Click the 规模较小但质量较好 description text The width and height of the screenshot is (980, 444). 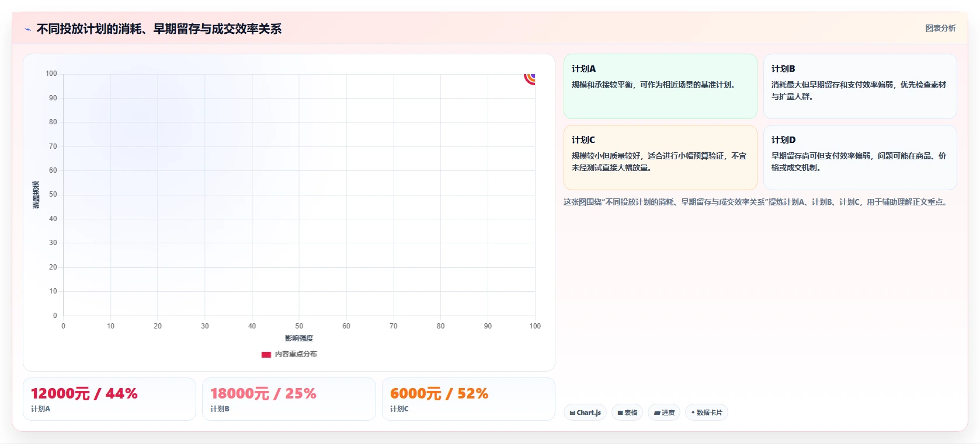tap(659, 162)
